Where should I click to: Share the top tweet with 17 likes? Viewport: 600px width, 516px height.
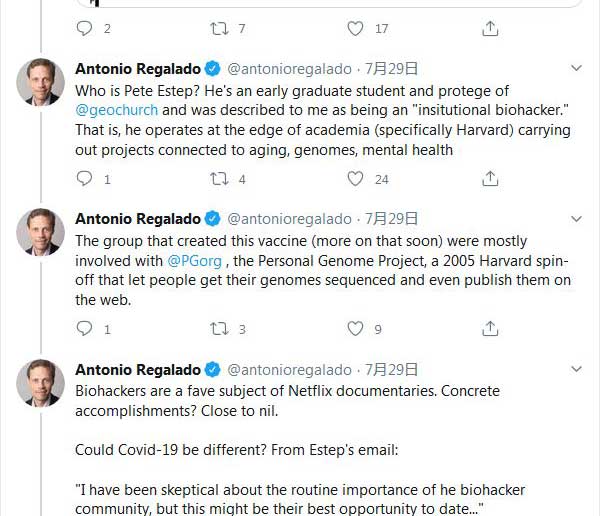point(490,29)
